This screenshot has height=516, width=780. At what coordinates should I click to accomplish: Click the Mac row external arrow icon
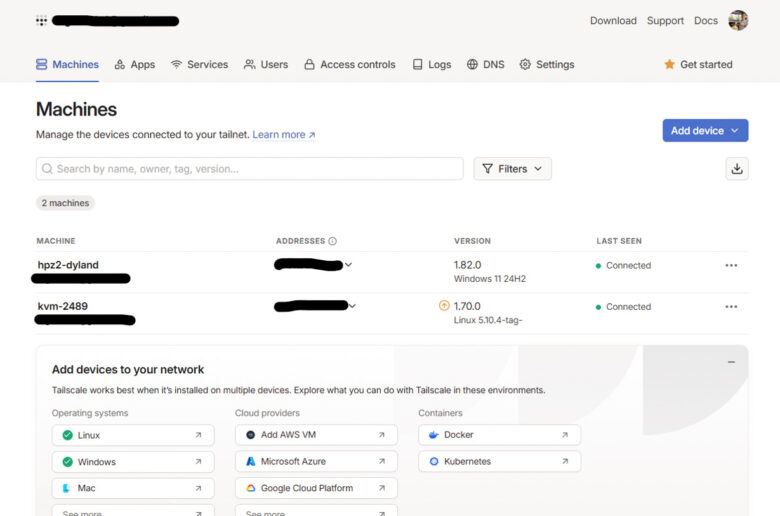coord(198,489)
